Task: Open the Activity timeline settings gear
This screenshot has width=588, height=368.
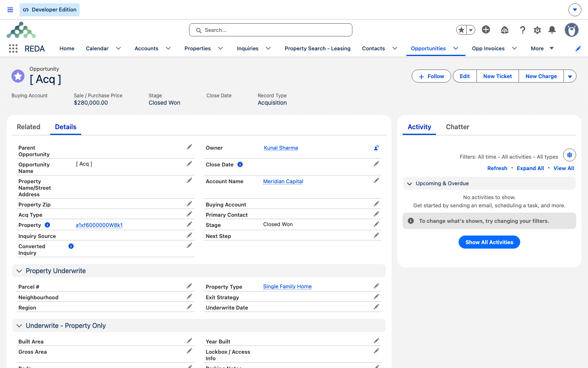Action: point(570,155)
